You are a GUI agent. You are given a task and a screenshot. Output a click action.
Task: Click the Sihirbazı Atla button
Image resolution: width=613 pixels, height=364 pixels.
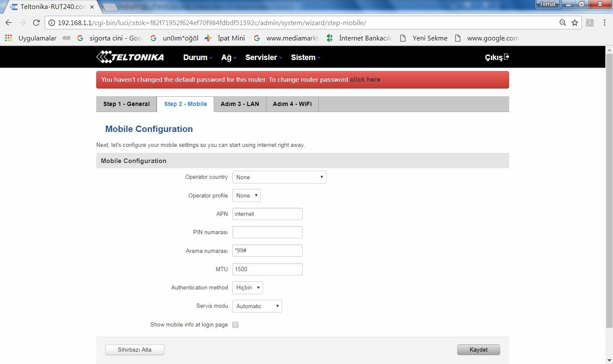tap(135, 350)
